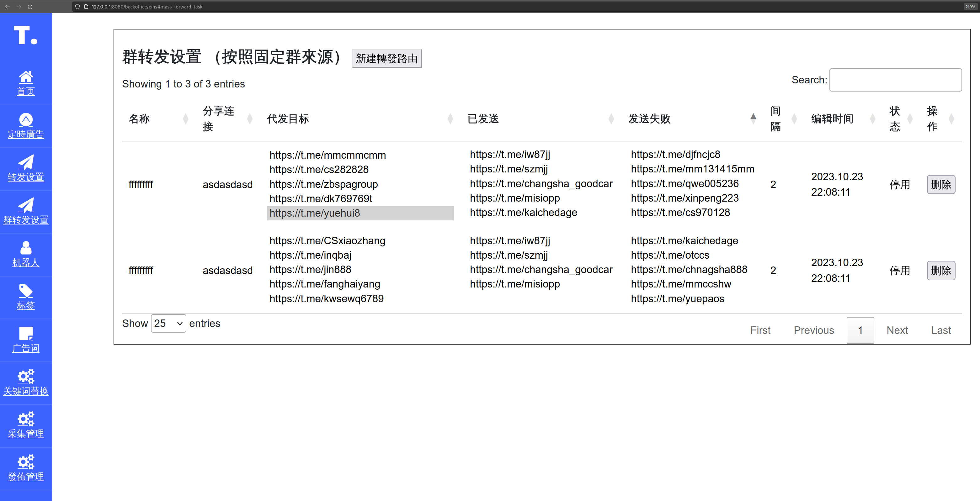The width and height of the screenshot is (980, 501).
Task: Open 定時廣告 scheduled ads icon
Action: point(26,120)
